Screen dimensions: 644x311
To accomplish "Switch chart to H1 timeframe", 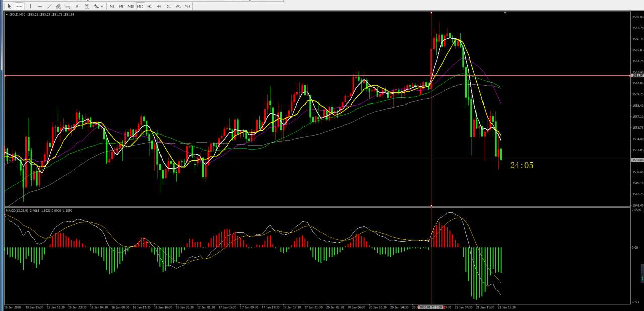I will click(x=149, y=6).
